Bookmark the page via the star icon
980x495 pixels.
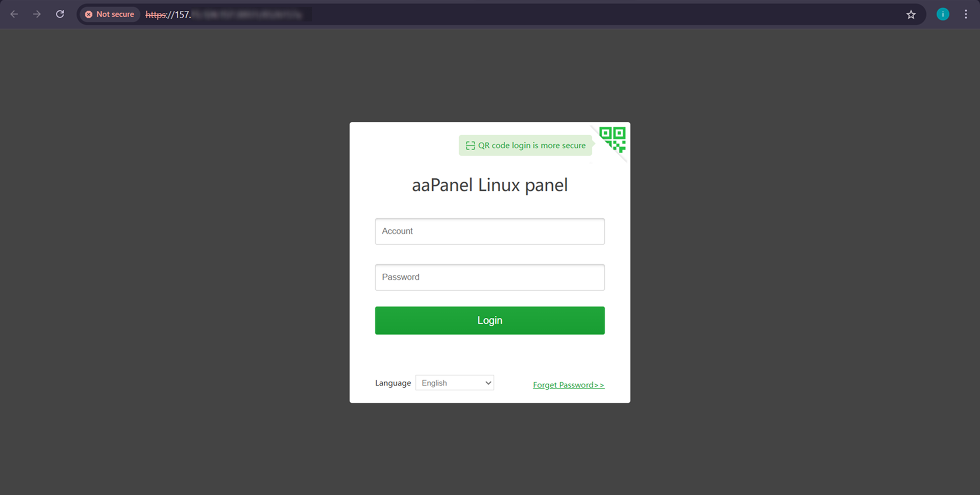[x=911, y=14]
